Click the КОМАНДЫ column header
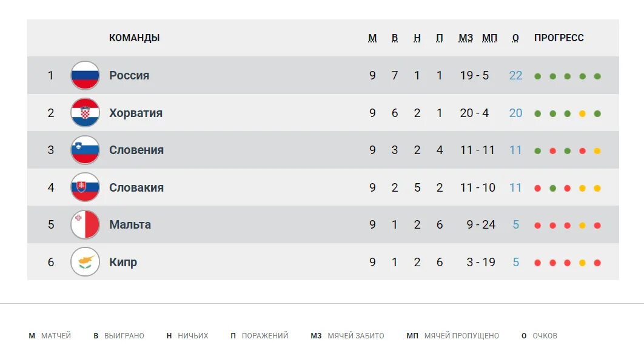The height and width of the screenshot is (359, 644). pos(134,38)
